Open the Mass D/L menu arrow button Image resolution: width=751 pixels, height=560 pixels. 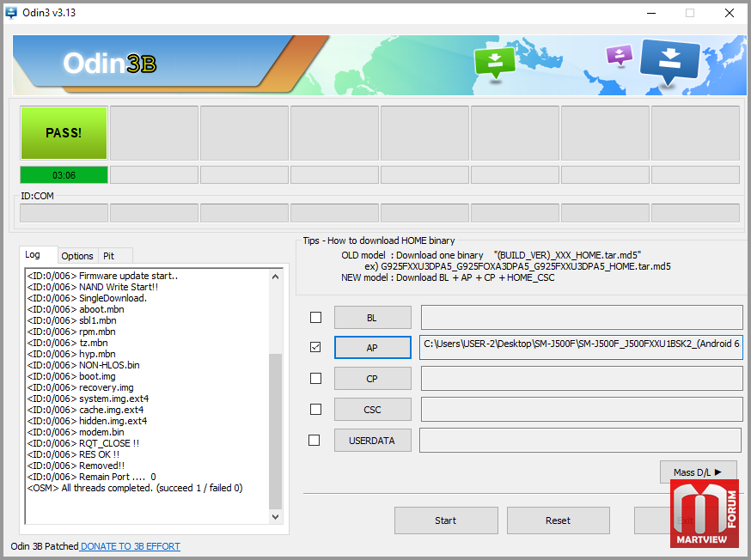pyautogui.click(x=699, y=472)
